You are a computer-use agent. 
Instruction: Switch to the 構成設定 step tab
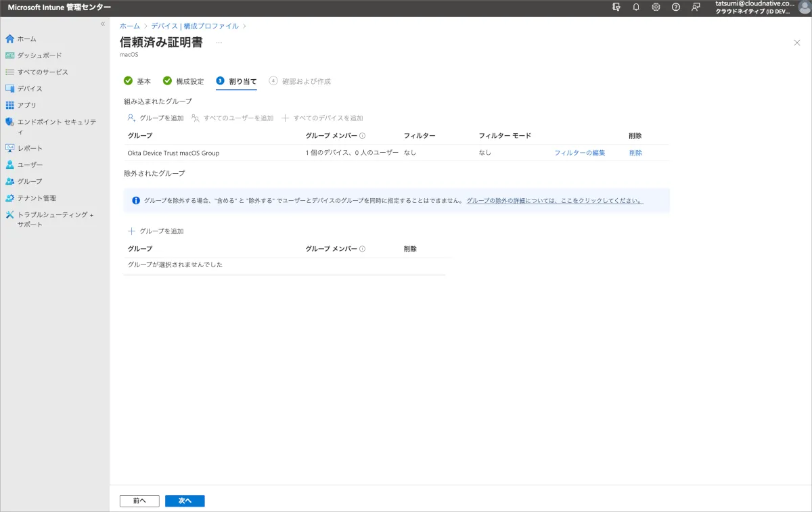(x=183, y=81)
